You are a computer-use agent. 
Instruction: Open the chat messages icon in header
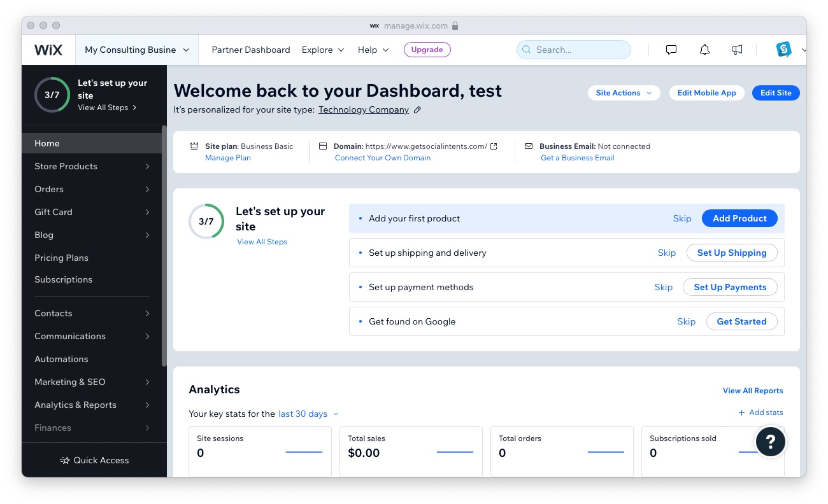(671, 50)
